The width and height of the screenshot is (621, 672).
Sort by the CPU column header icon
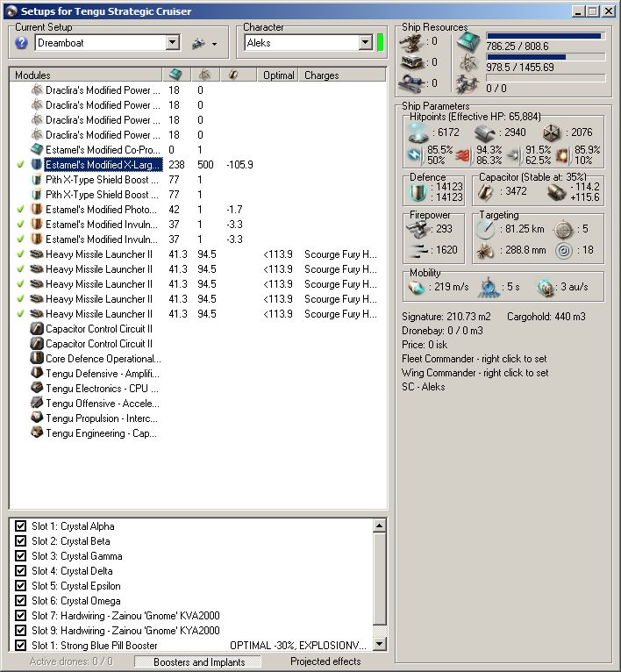pos(175,75)
